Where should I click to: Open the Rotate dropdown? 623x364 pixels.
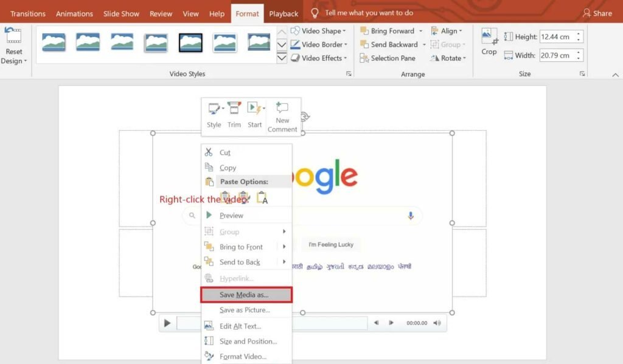[448, 58]
